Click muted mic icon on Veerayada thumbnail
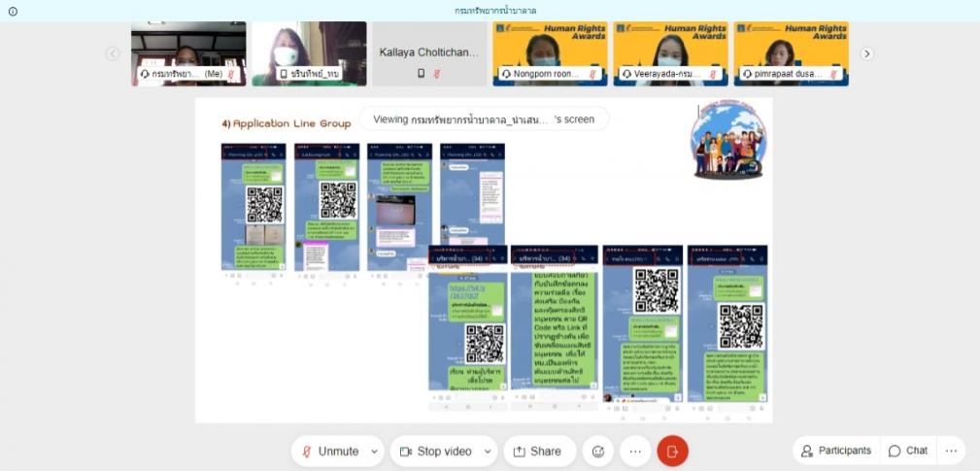980x471 pixels. click(x=713, y=74)
